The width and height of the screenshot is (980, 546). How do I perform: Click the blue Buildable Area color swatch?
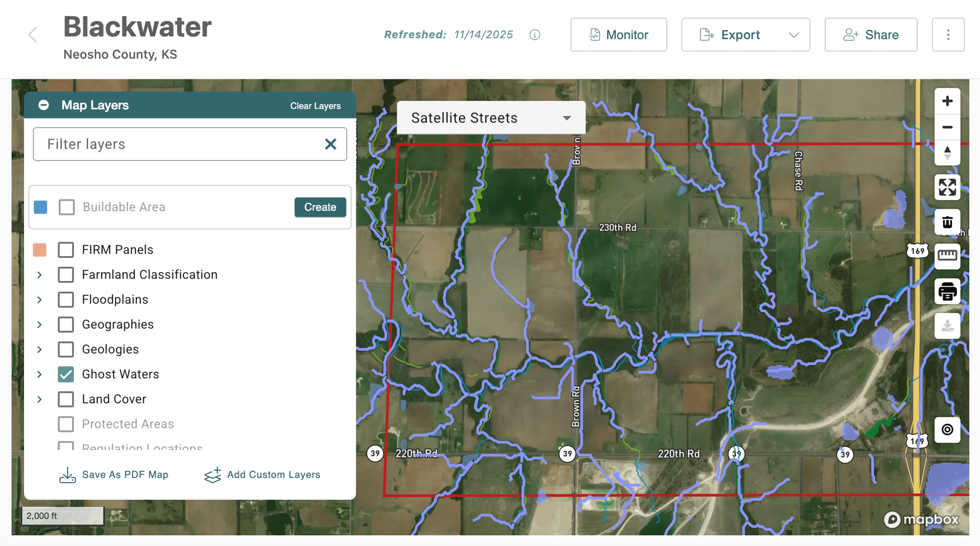pos(41,207)
